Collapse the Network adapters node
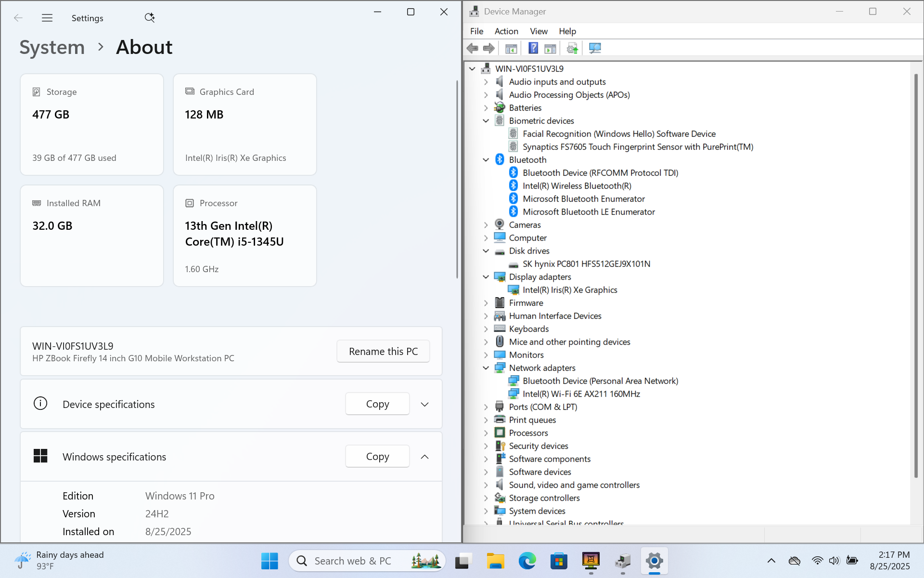The image size is (924, 578). pos(486,368)
